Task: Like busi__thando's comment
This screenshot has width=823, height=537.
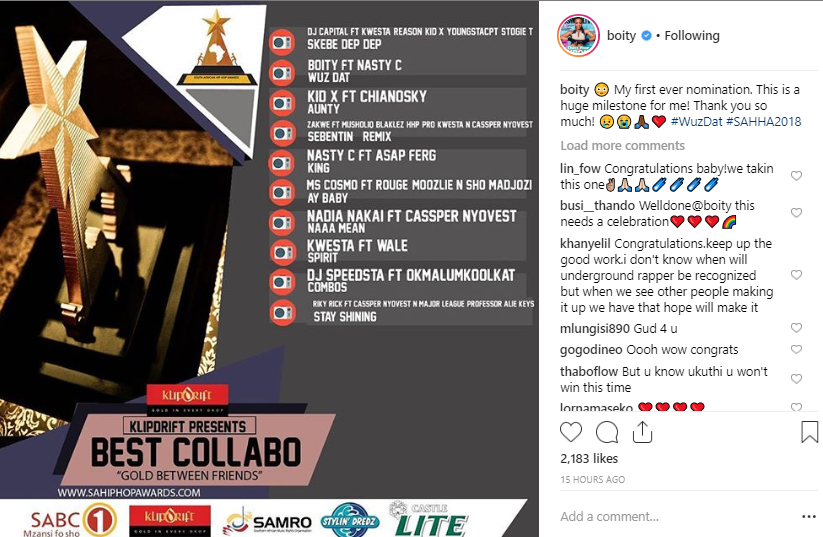Action: point(796,213)
